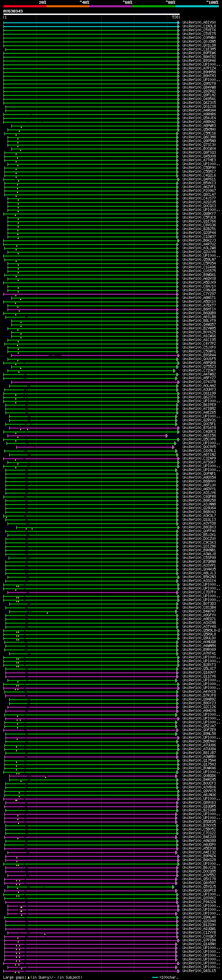Select the UniRef100_A4RUA4 label
222x980 pixels.
199,110
